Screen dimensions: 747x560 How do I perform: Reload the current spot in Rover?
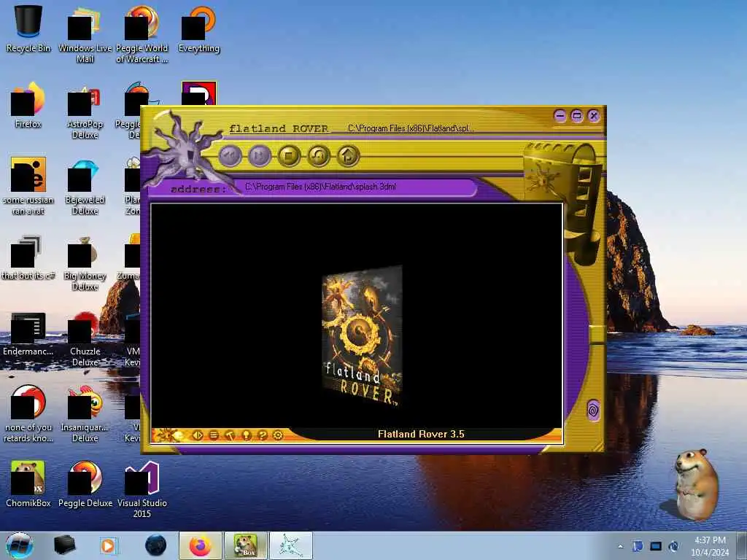coord(319,156)
